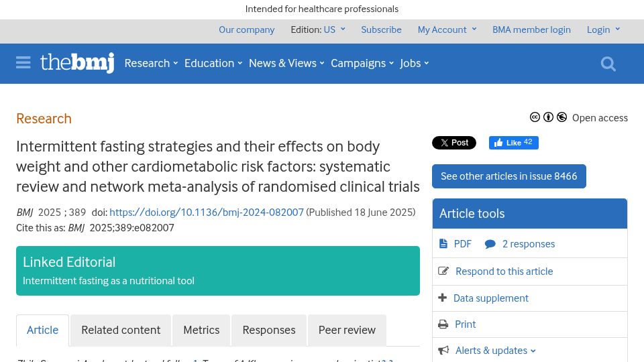Open the PDF link in Article tools
This screenshot has width=644, height=362.
pyautogui.click(x=462, y=244)
